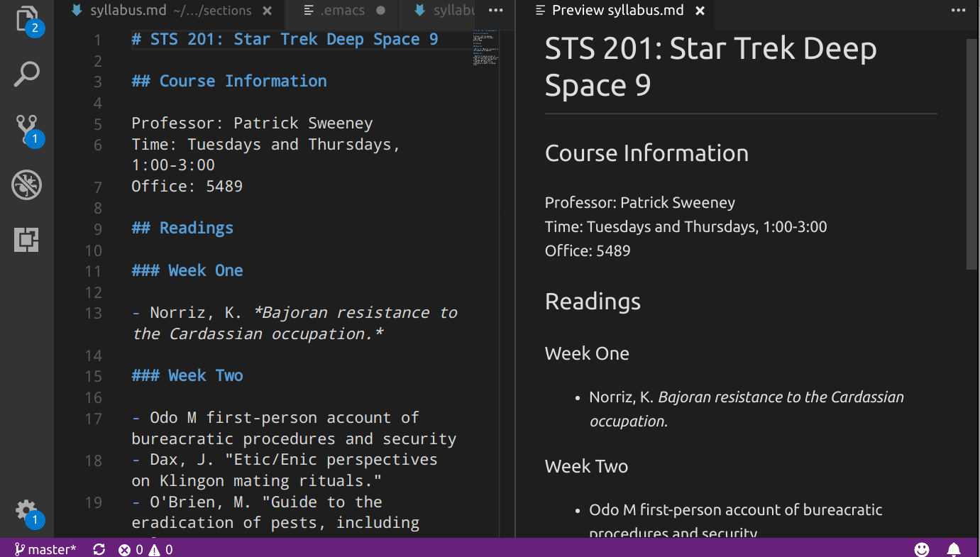
Task: Open notifications bell
Action: pyautogui.click(x=954, y=549)
